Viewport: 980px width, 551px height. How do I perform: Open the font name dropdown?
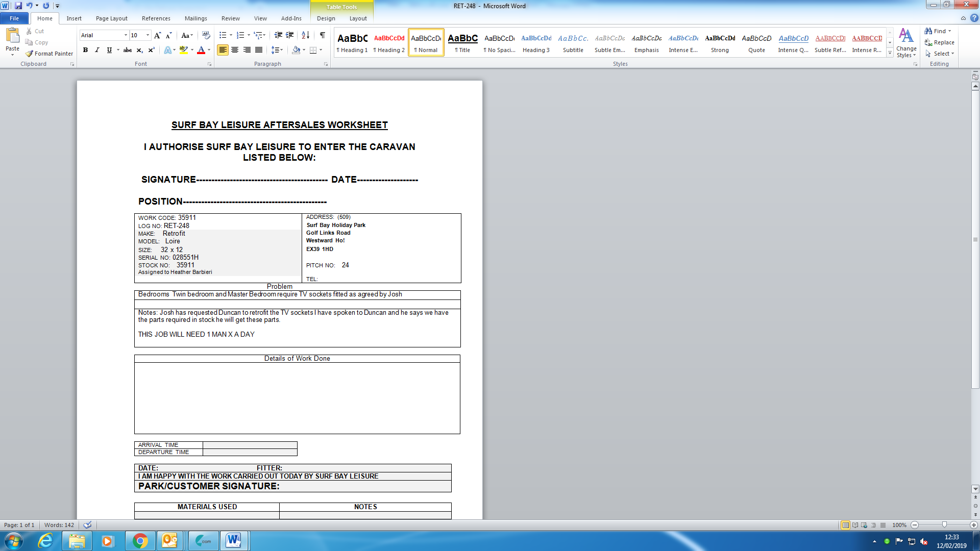point(126,35)
